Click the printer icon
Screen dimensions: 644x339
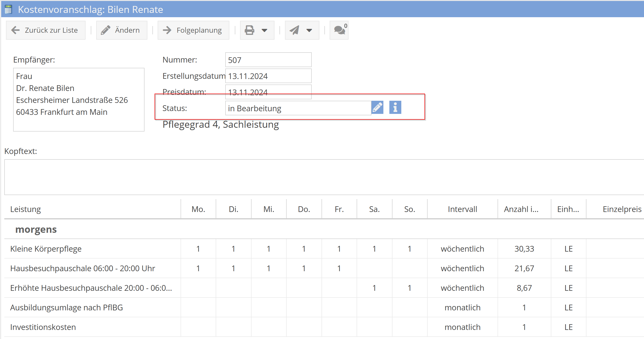pyautogui.click(x=249, y=30)
